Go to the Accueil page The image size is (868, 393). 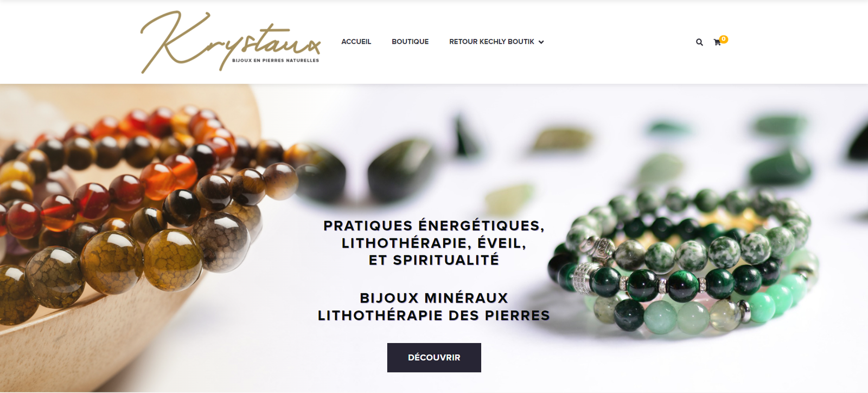(356, 42)
